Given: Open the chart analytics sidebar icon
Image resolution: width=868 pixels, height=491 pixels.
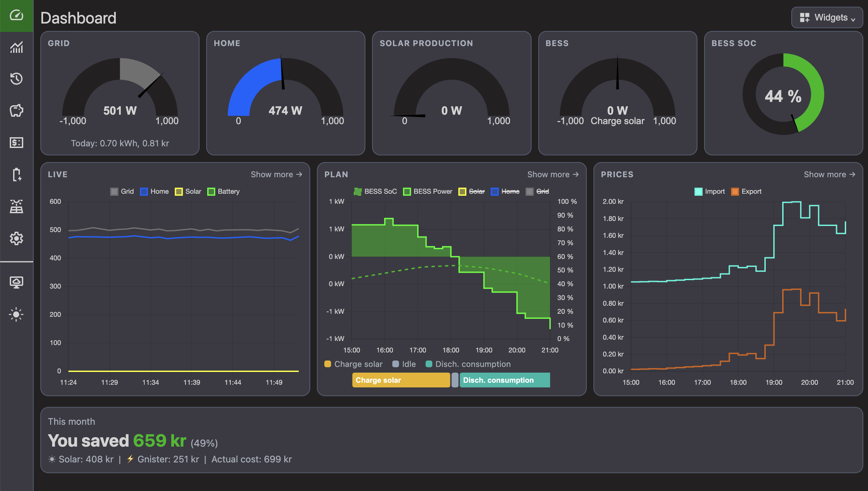Looking at the screenshot, I should tap(16, 47).
